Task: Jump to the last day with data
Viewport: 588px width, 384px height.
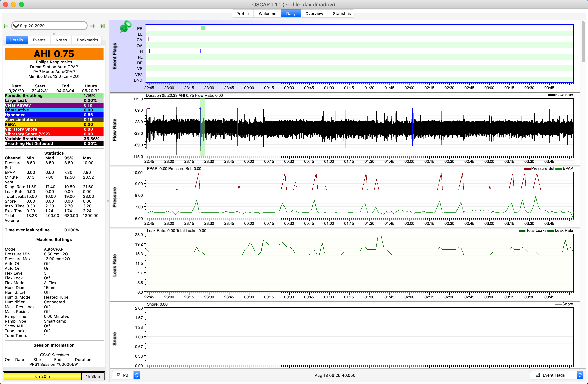Action: 102,26
